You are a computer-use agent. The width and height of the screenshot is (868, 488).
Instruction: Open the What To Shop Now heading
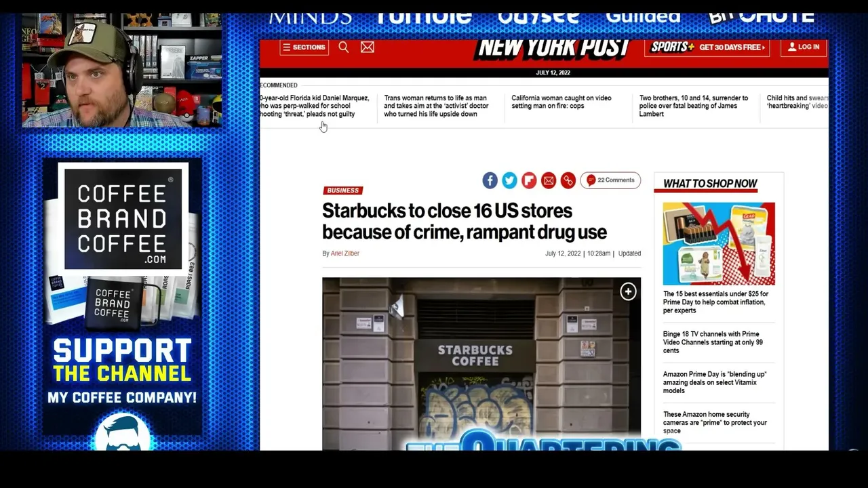(x=710, y=184)
